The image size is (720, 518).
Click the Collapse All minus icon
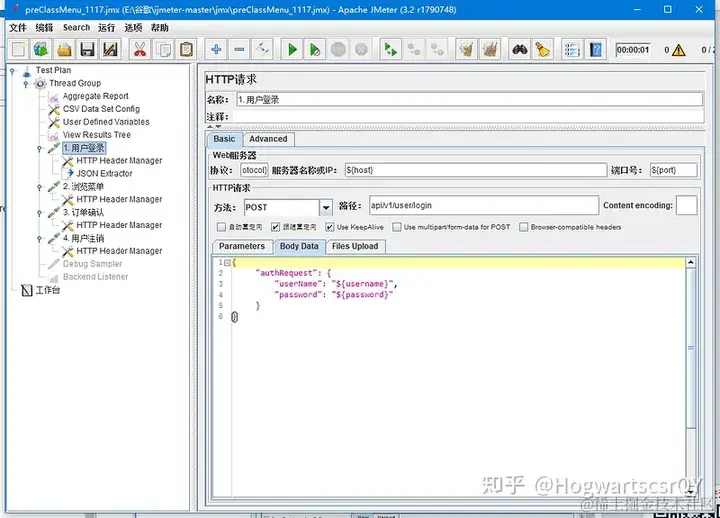(x=239, y=49)
